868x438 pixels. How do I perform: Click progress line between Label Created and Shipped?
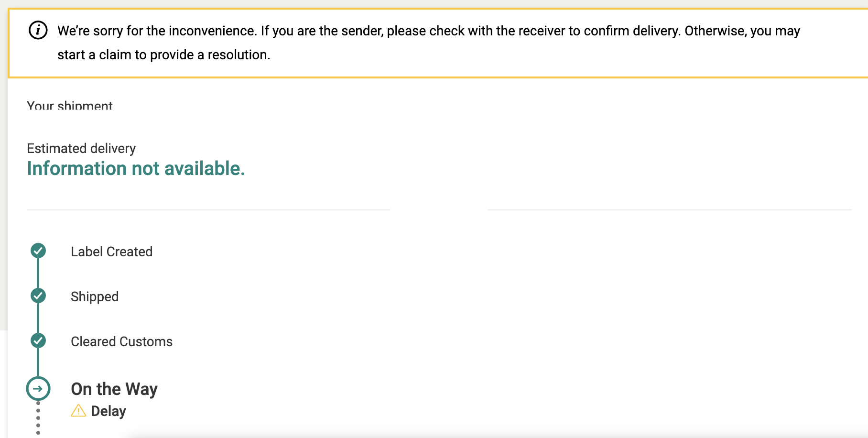38,273
